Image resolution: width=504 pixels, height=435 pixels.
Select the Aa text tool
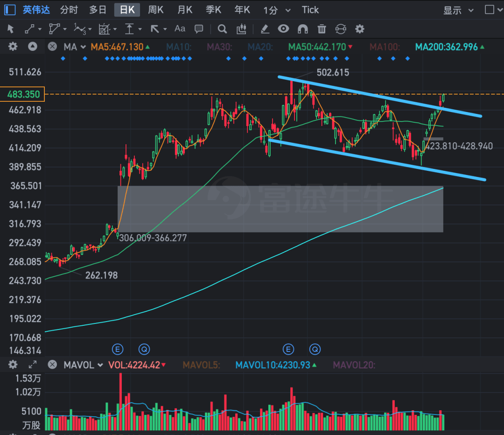(180, 28)
